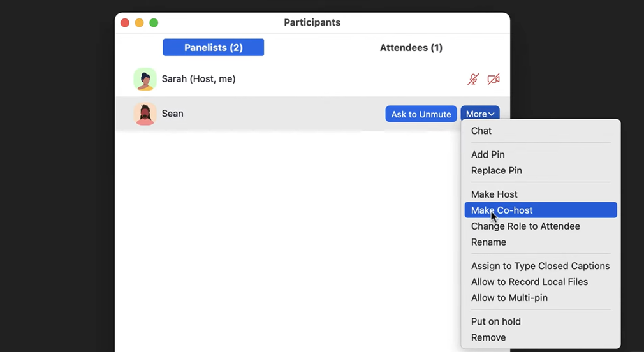Screen dimensions: 644x352
Task: Click Sarah's disabled camera icon
Action: [493, 79]
